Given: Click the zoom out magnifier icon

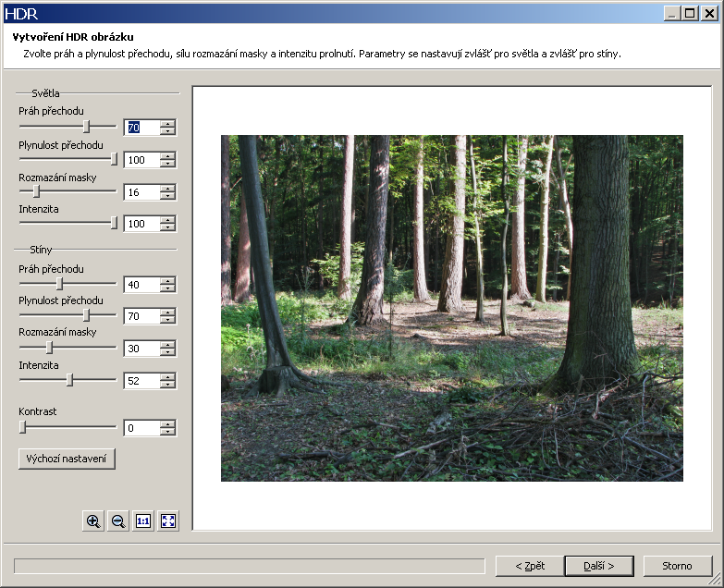Looking at the screenshot, I should [x=118, y=521].
